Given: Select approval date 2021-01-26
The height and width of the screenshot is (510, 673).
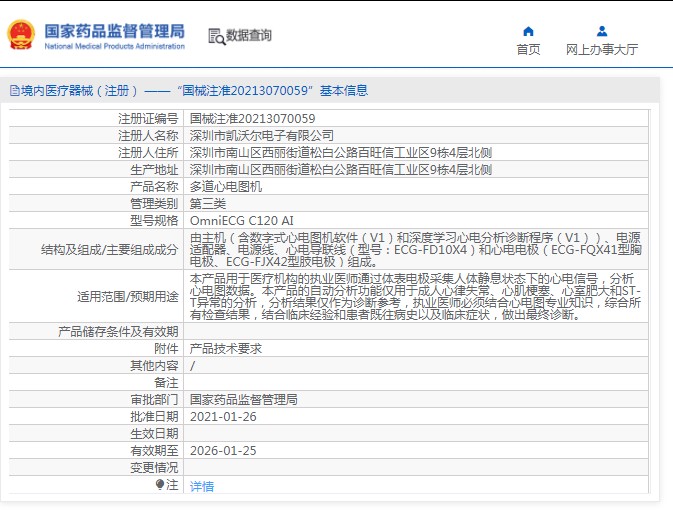Looking at the screenshot, I should point(223,416).
